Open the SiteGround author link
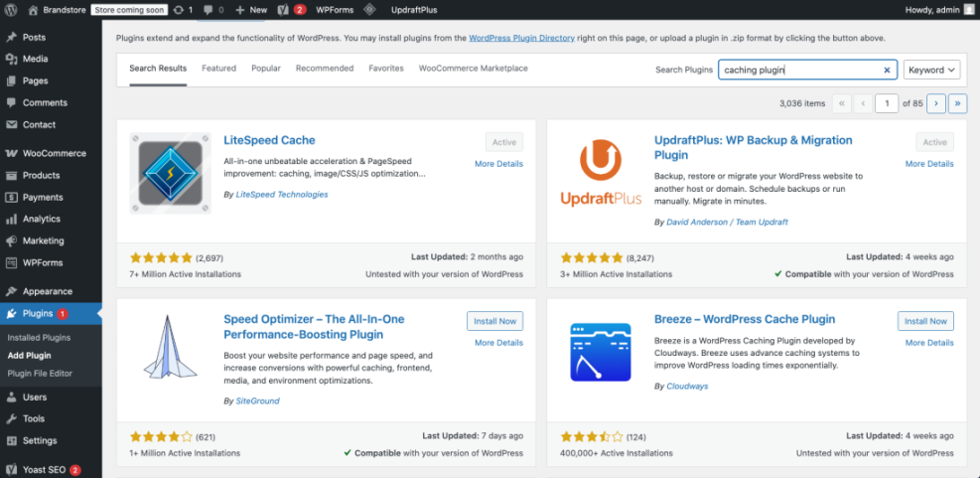 point(257,401)
